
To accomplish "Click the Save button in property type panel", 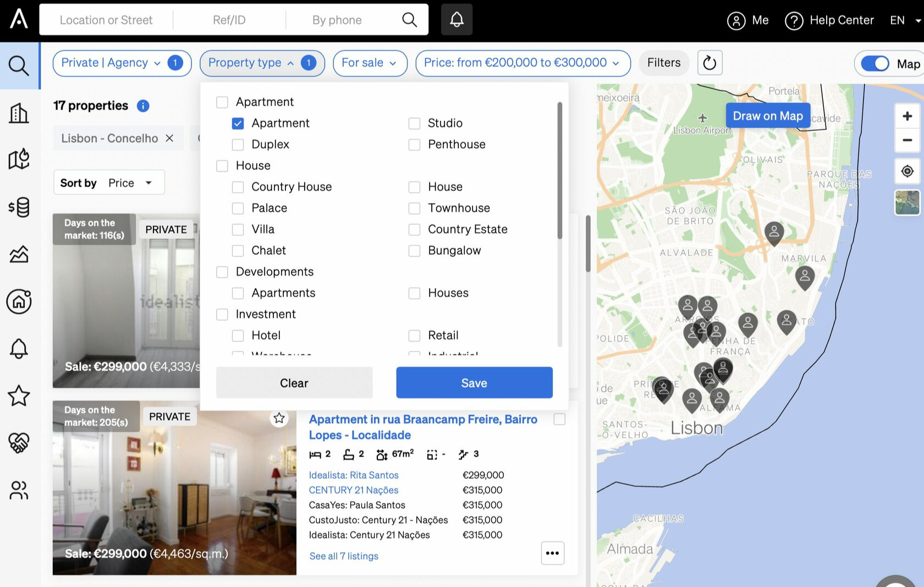I will (474, 383).
